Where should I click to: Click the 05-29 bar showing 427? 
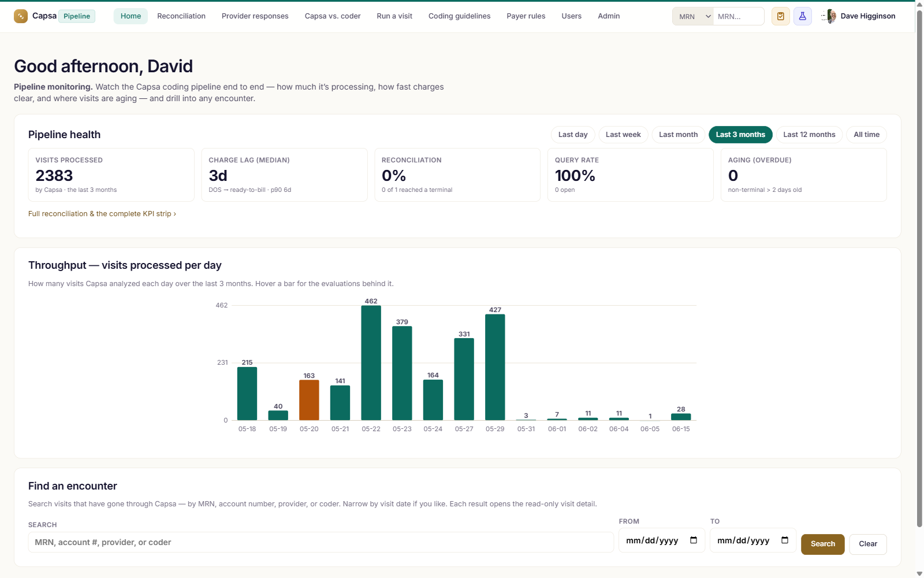point(495,368)
